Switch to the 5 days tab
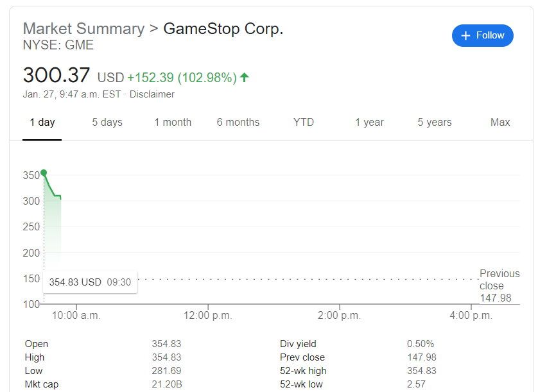This screenshot has width=547, height=392. coord(107,123)
